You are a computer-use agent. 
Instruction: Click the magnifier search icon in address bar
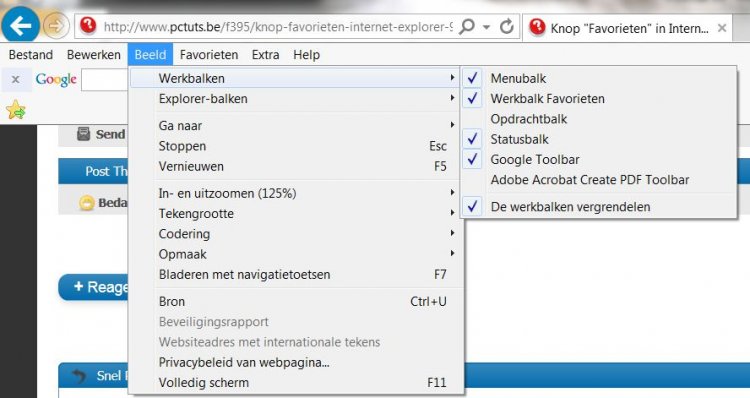466,27
